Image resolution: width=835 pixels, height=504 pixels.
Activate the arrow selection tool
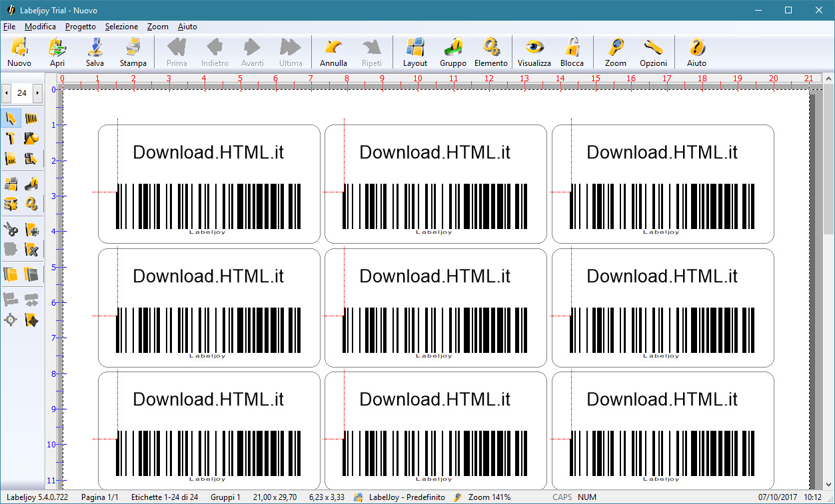point(11,119)
